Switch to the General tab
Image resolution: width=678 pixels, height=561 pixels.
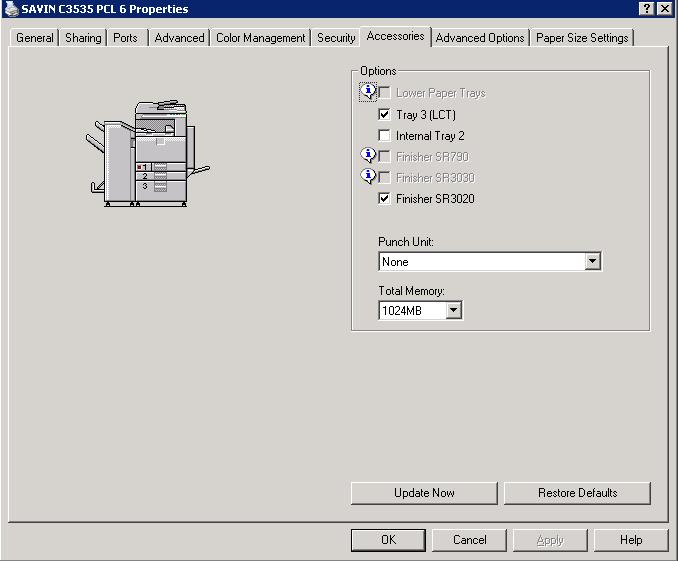point(35,38)
